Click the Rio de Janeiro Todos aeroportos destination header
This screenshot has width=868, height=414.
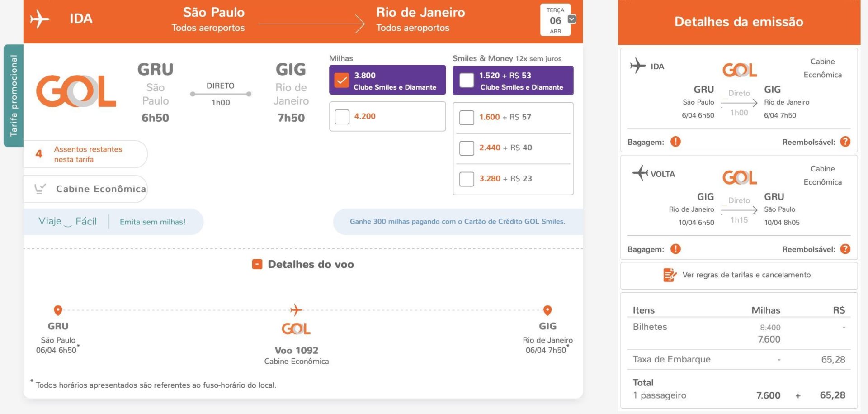pos(420,19)
